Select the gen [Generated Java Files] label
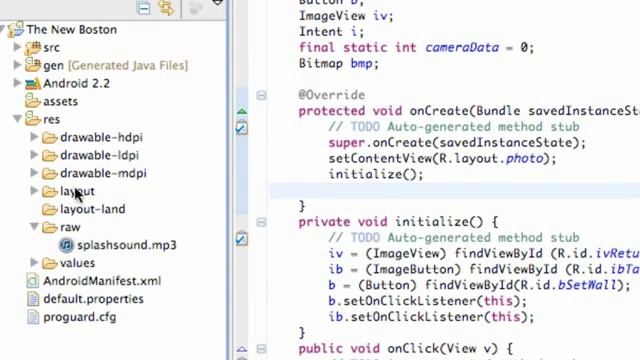This screenshot has width=640, height=360. (x=116, y=65)
